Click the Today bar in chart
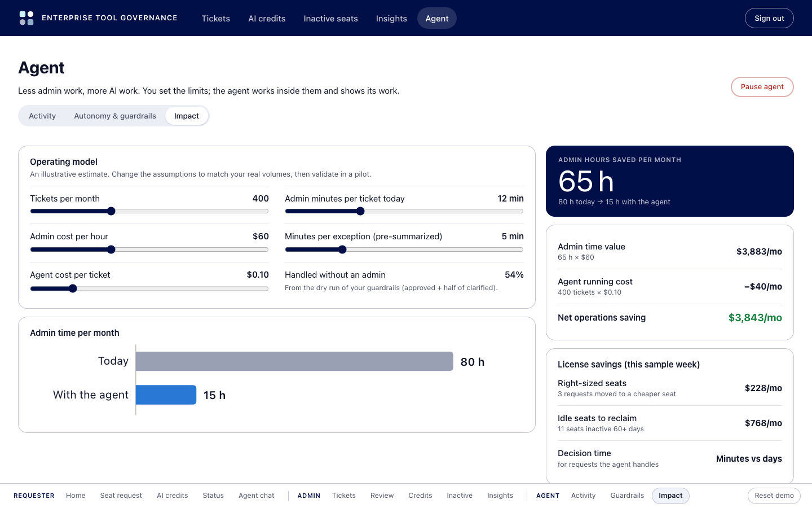 point(294,361)
